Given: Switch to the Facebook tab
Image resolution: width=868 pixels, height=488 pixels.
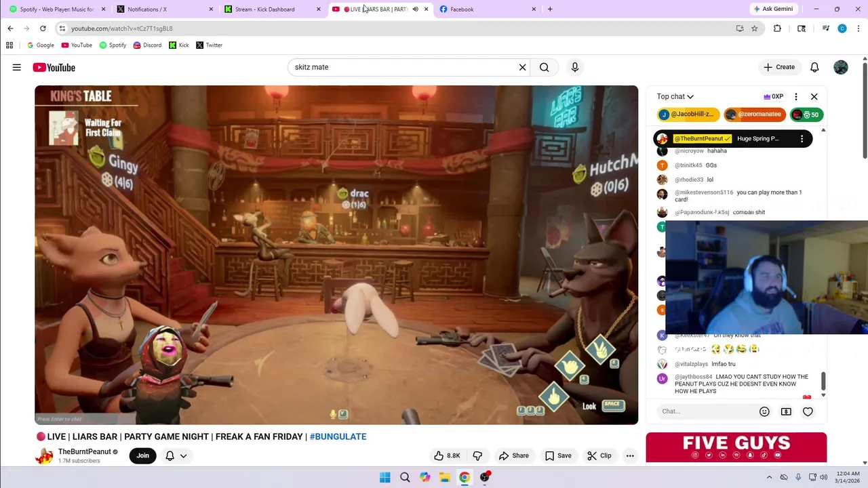Looking at the screenshot, I should coord(487,9).
